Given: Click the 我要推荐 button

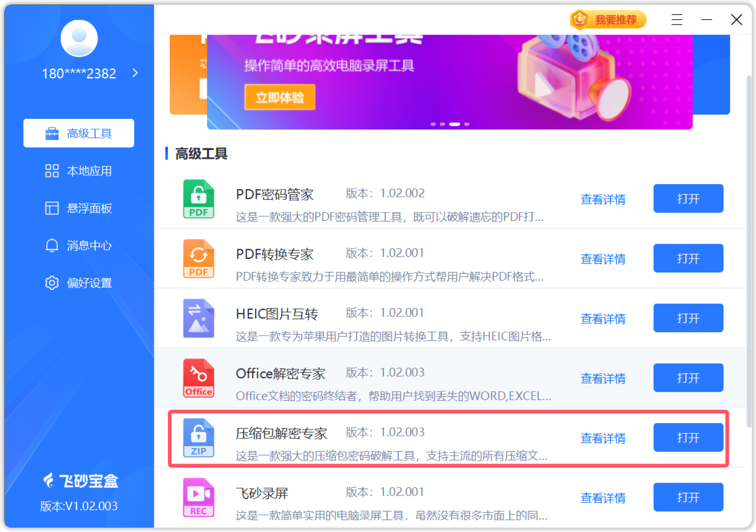Looking at the screenshot, I should click(608, 20).
